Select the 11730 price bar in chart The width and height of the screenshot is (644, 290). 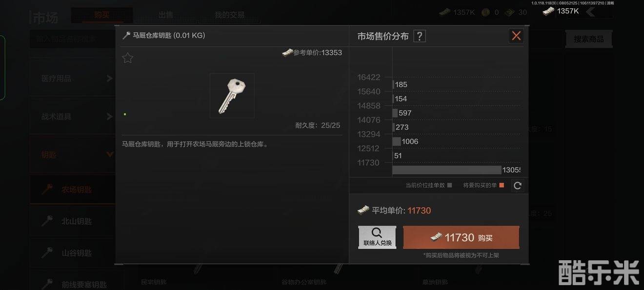(x=446, y=170)
